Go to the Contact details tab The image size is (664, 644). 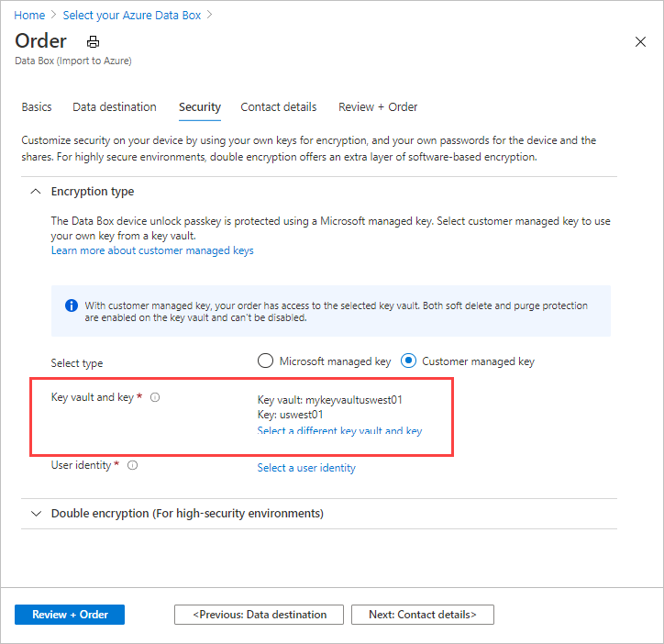[279, 106]
